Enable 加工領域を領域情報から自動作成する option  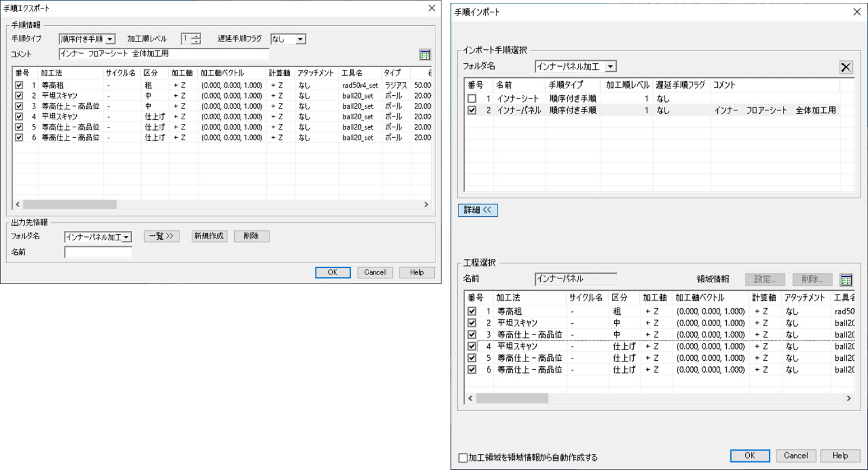[x=462, y=458]
